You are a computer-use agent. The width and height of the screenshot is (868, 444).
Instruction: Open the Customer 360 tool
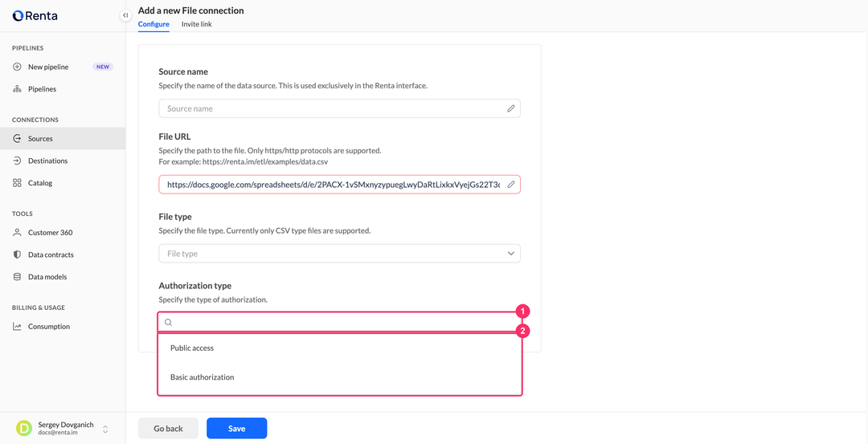63,233
